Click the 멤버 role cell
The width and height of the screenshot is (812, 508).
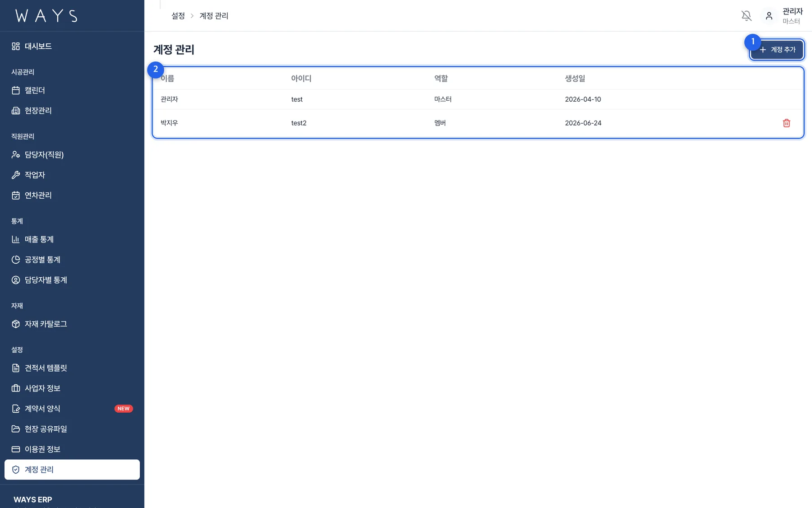point(440,123)
